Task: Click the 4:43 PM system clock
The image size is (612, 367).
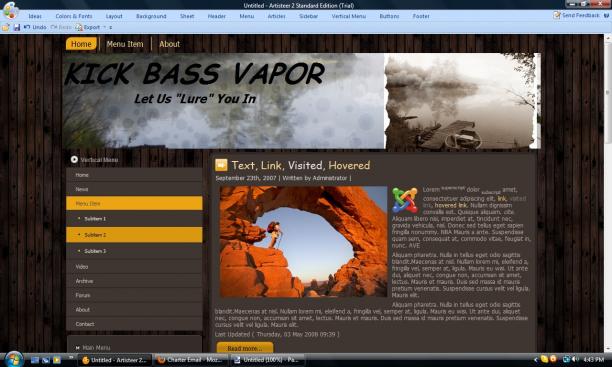Action: click(x=593, y=359)
